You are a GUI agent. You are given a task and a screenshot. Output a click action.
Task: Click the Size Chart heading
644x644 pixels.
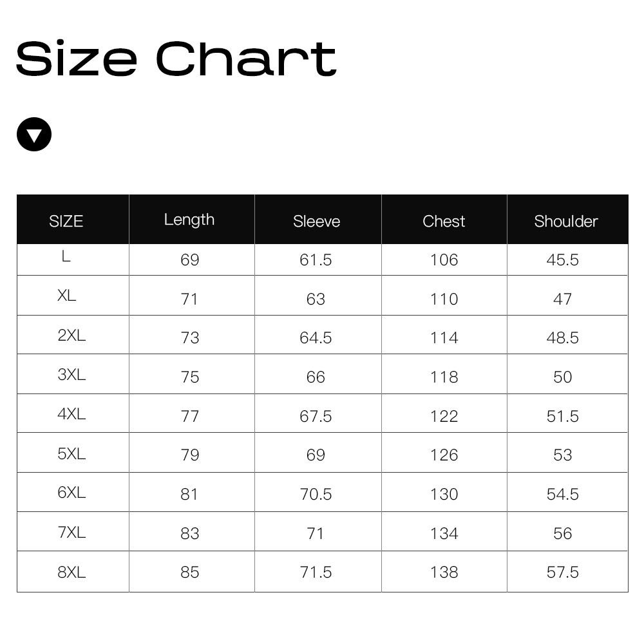tap(176, 59)
